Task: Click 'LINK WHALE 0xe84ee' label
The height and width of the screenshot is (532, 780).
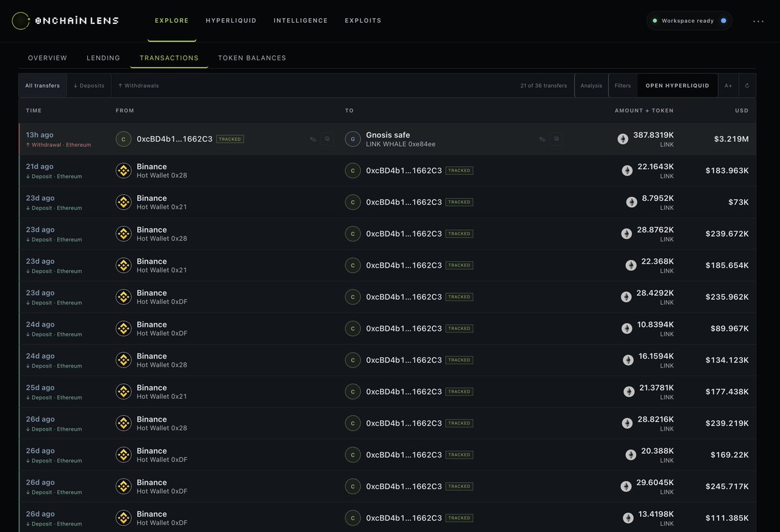Action: click(x=400, y=144)
